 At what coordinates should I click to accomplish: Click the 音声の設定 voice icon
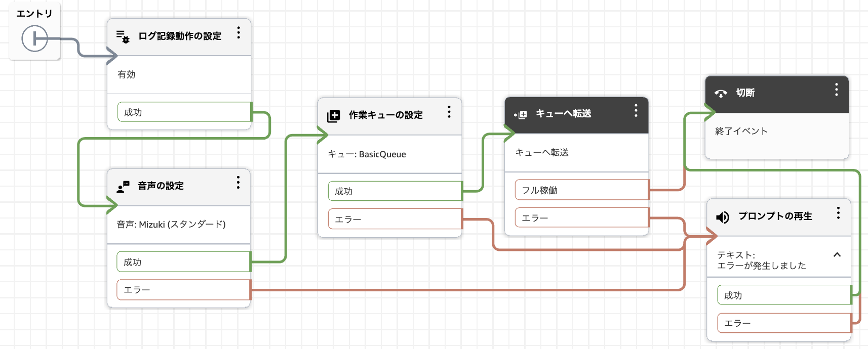point(123,187)
